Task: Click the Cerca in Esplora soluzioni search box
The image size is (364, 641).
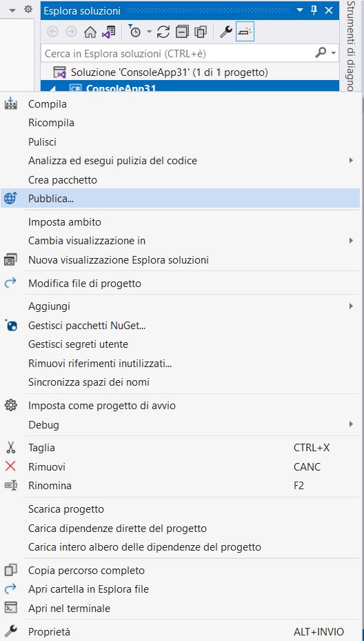Action: [177, 54]
